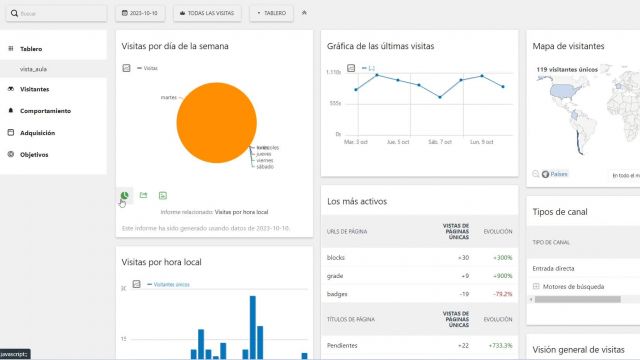Click the green pie chart visualization icon
Image resolution: width=640 pixels, height=360 pixels.
click(x=124, y=196)
